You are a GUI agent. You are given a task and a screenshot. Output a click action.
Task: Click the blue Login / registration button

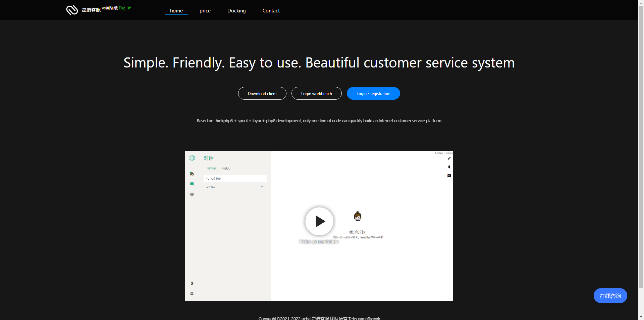pyautogui.click(x=373, y=94)
